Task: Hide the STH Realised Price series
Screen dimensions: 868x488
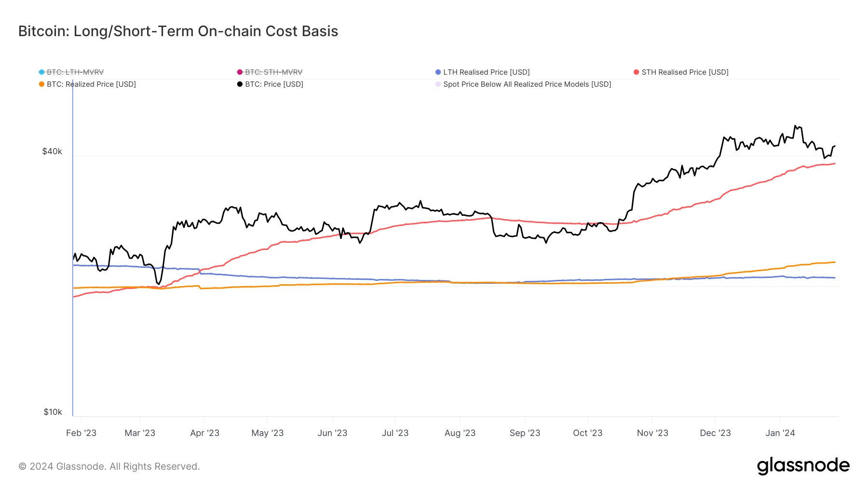Action: 684,72
